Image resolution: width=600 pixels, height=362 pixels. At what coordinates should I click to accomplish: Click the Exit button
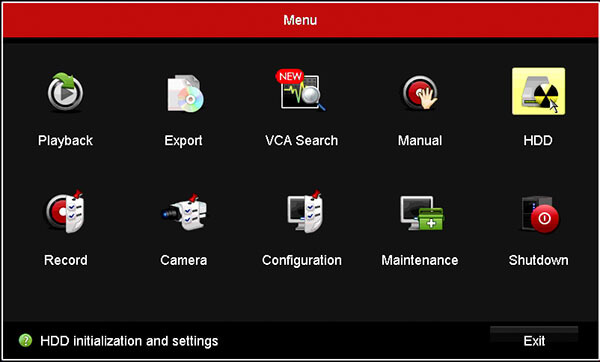(x=534, y=340)
